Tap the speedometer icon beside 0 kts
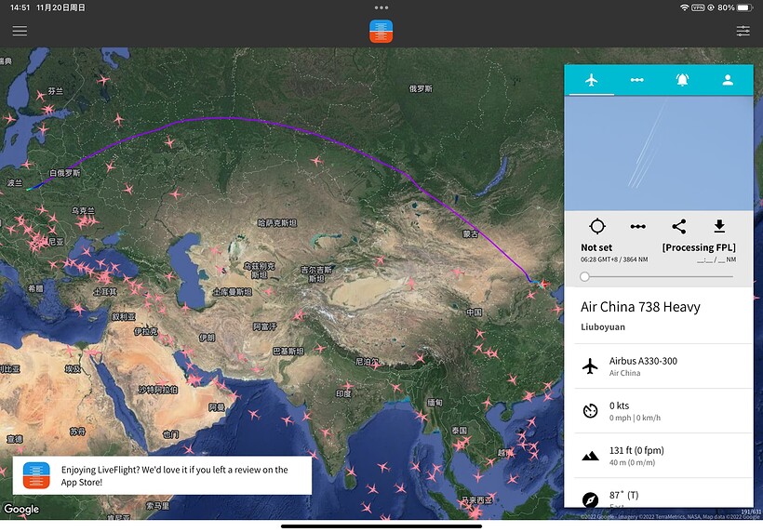Image resolution: width=763 pixels, height=532 pixels. click(590, 411)
